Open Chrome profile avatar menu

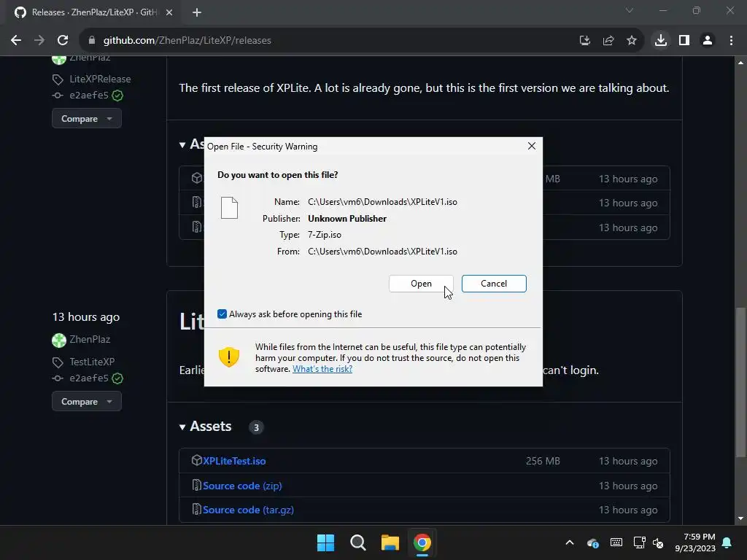point(708,41)
